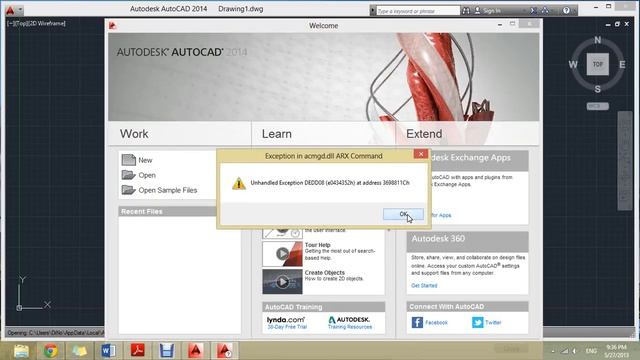Open the WCS dropdown under the ViewCube
The height and width of the screenshot is (360, 640).
click(598, 106)
